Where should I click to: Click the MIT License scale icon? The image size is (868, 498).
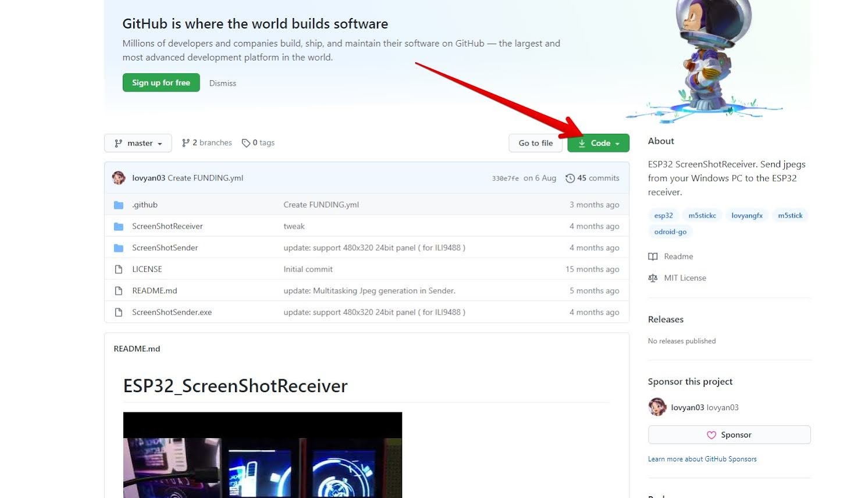(x=653, y=278)
